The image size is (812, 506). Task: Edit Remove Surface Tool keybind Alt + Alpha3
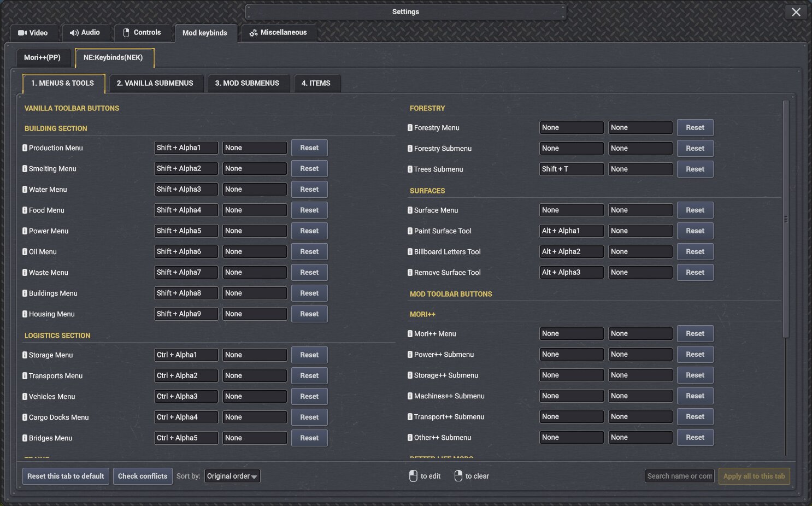click(x=572, y=273)
